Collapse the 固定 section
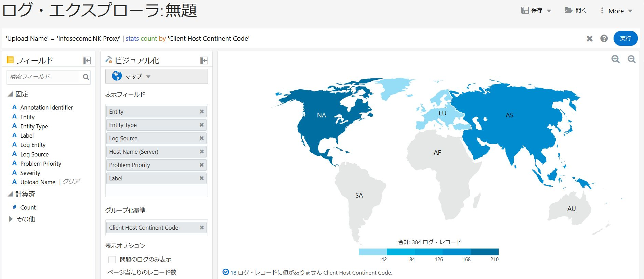Image resolution: width=644 pixels, height=279 pixels. (11, 94)
